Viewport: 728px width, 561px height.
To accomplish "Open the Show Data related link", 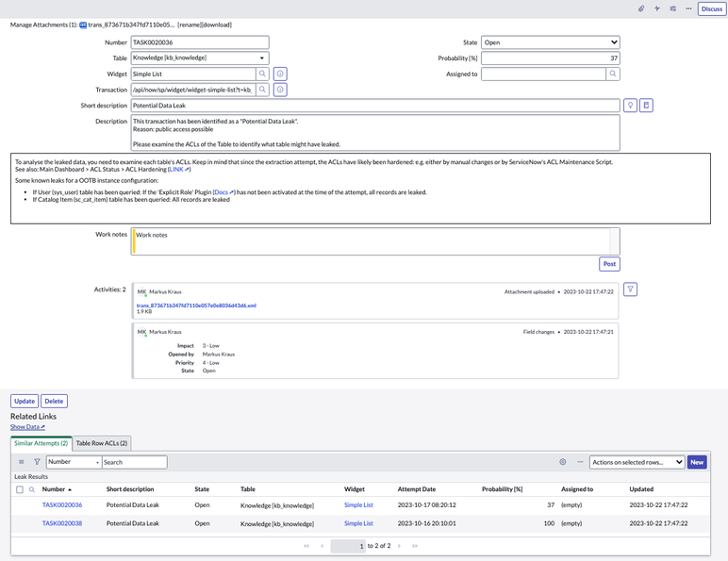I will pos(28,427).
